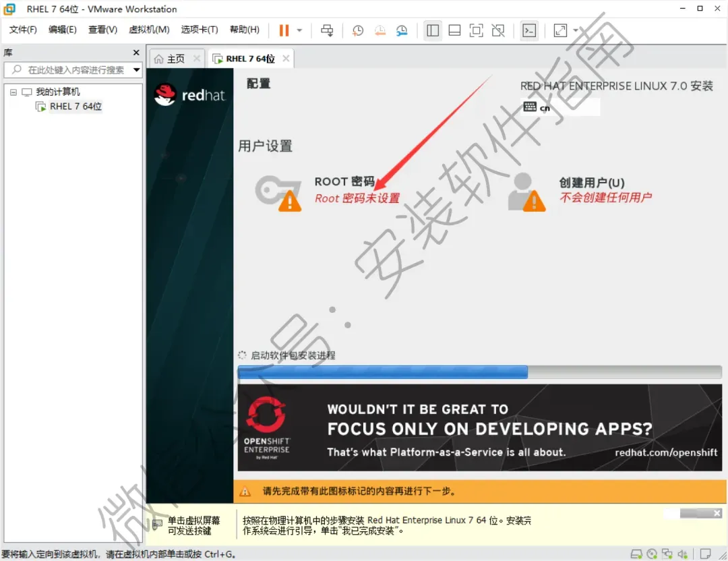Click the hard disk status bar icon
The width and height of the screenshot is (728, 561).
[636, 554]
